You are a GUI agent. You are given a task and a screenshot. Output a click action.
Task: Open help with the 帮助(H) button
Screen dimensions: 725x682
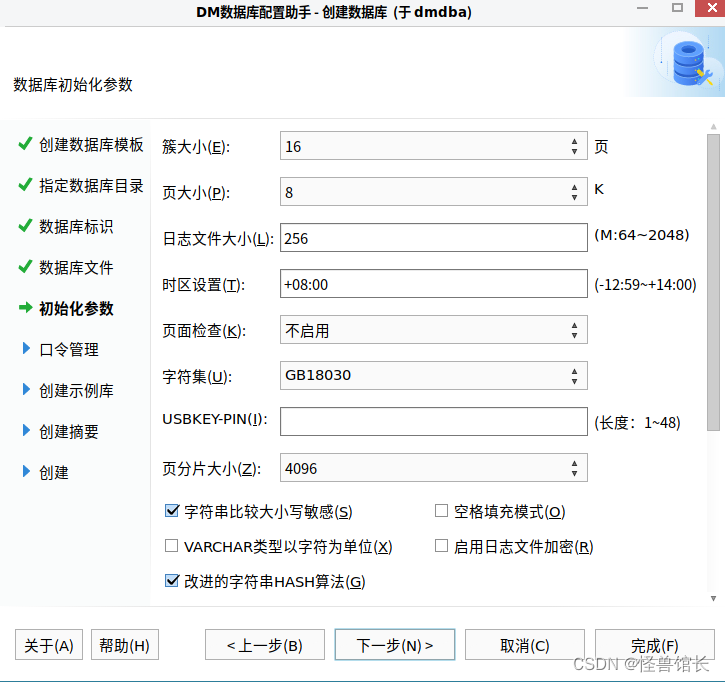[125, 645]
